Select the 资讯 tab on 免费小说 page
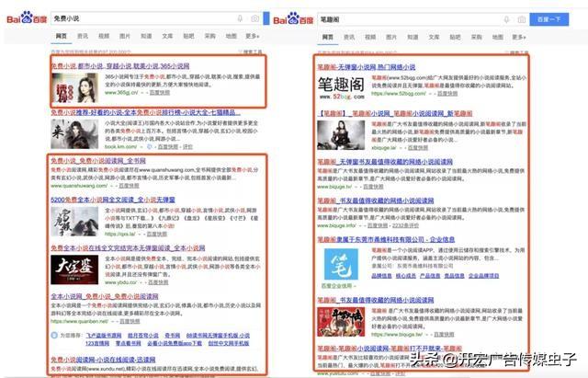Viewport: 588px width, 378px height. [x=83, y=36]
